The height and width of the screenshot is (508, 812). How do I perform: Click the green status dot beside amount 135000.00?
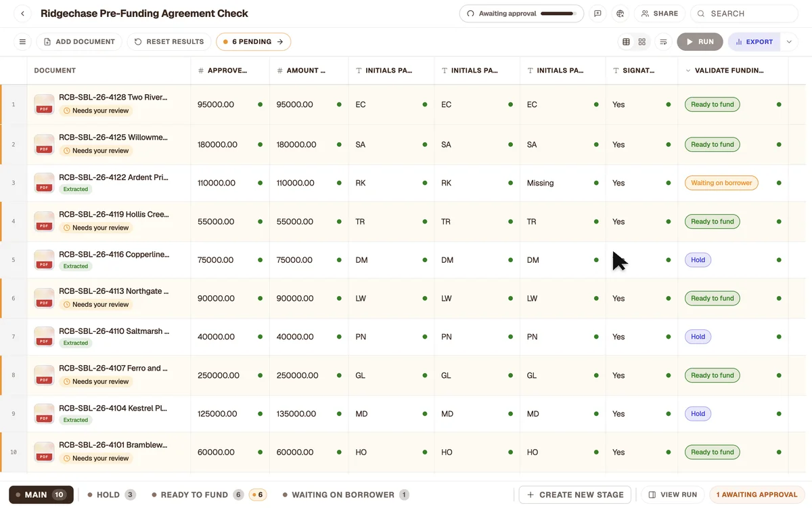pos(339,414)
